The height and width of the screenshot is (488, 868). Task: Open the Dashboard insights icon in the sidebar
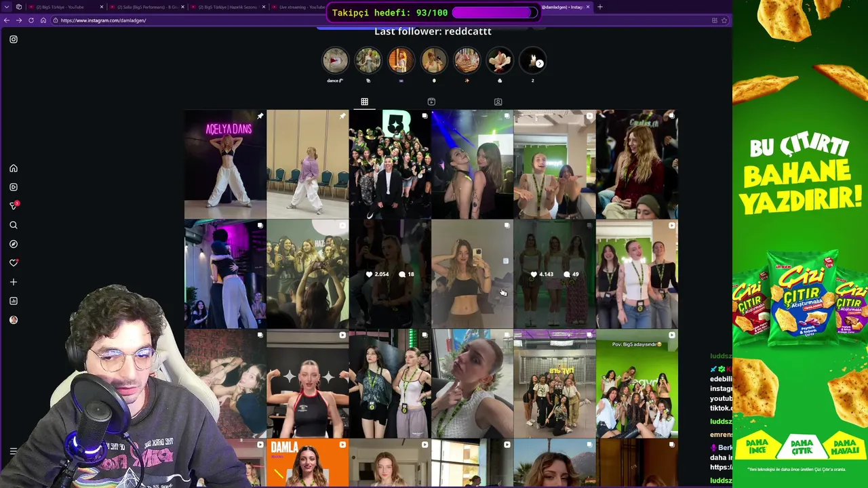click(x=14, y=301)
